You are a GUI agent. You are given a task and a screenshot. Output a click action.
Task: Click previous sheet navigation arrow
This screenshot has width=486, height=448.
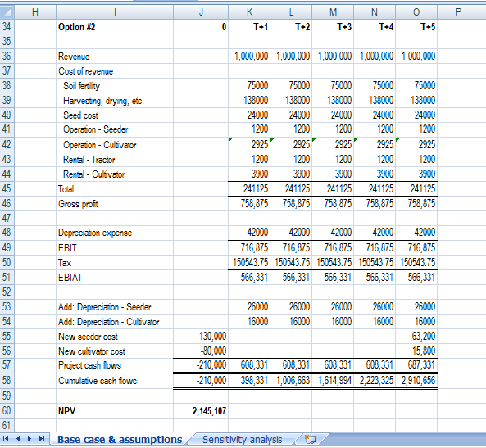pos(18,439)
